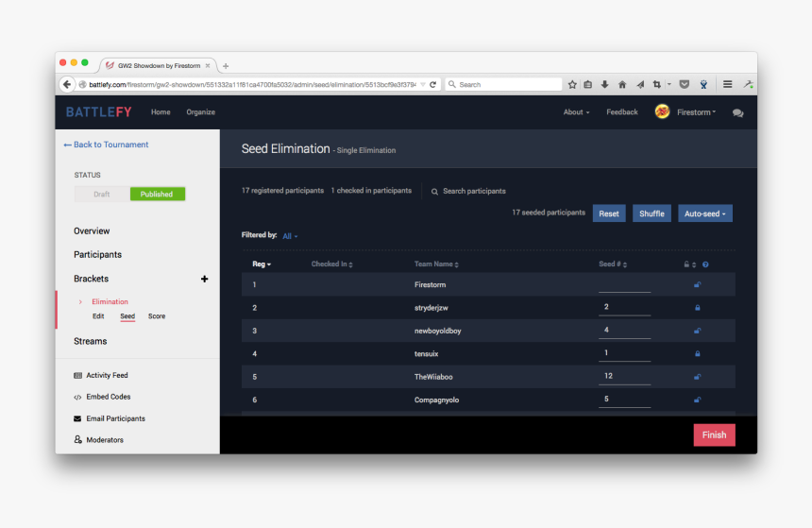Open Activity Feed in sidebar
This screenshot has width=812, height=528.
tap(101, 375)
